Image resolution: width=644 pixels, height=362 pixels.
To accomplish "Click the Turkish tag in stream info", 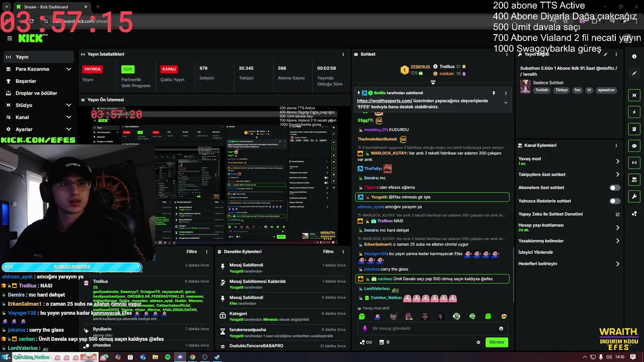I will [542, 90].
